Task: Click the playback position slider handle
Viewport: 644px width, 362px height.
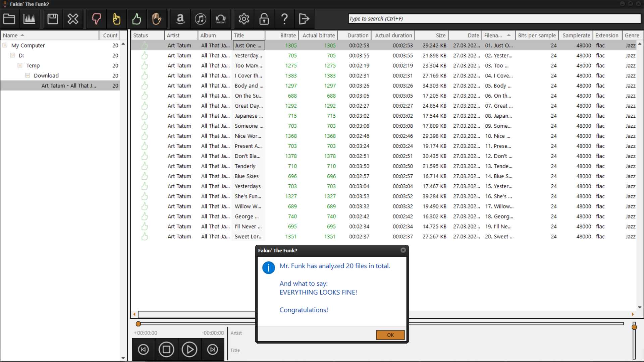Action: [138, 324]
